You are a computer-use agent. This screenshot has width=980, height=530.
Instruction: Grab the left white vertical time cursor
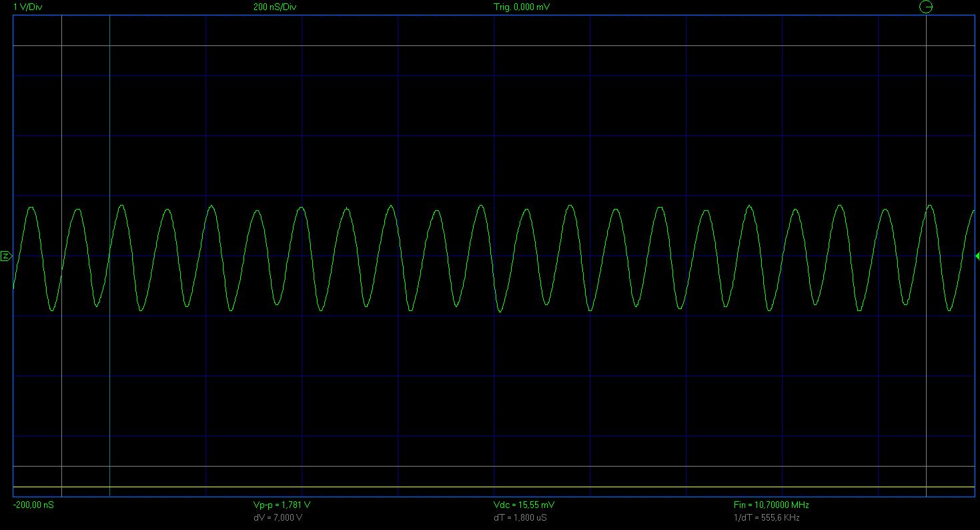pos(61,134)
